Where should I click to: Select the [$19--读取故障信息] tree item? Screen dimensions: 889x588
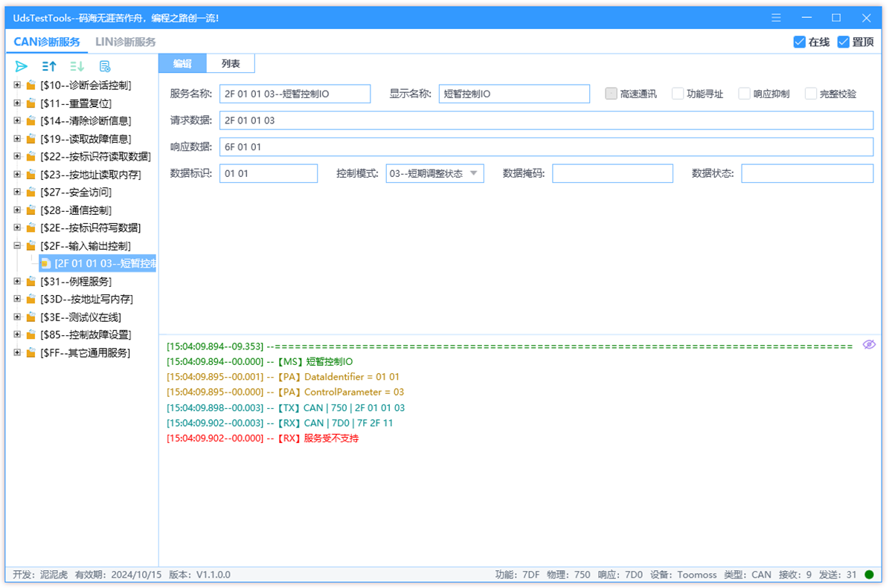point(86,139)
